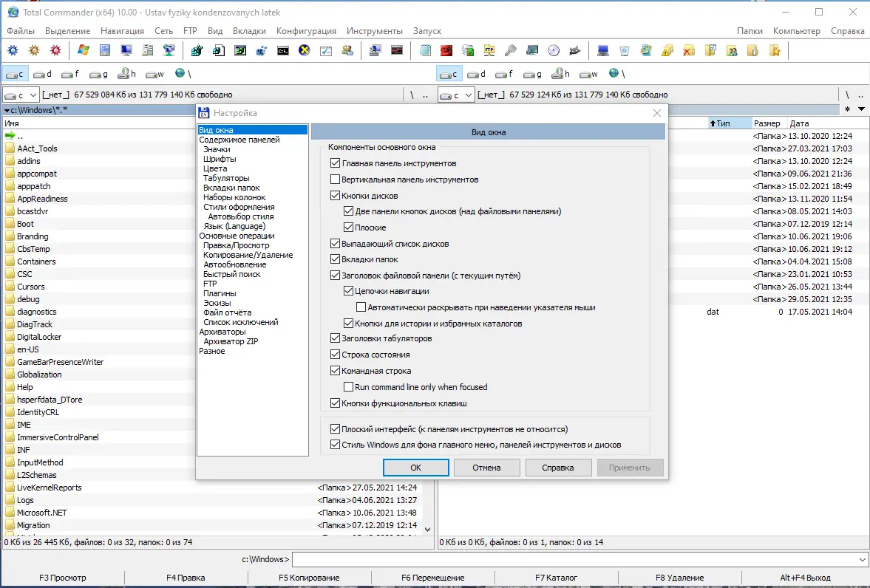Screen dimensions: 870x588
Task: Select Язык (Language) settings page
Action: tap(235, 226)
